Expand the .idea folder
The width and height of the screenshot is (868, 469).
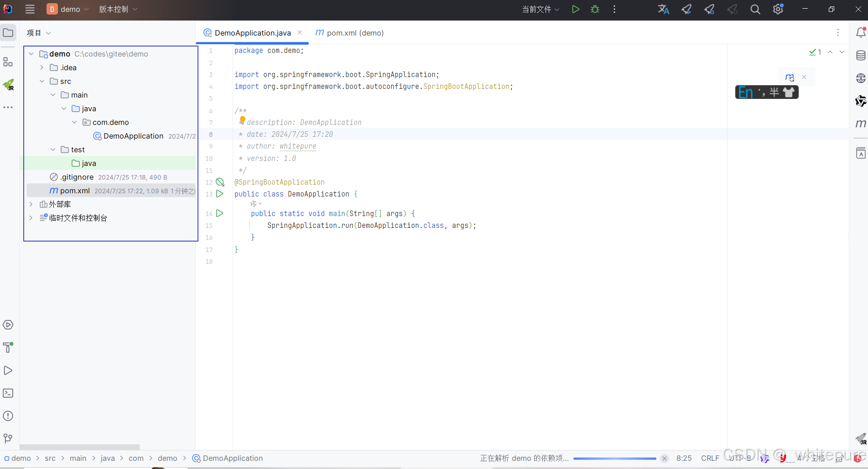42,67
